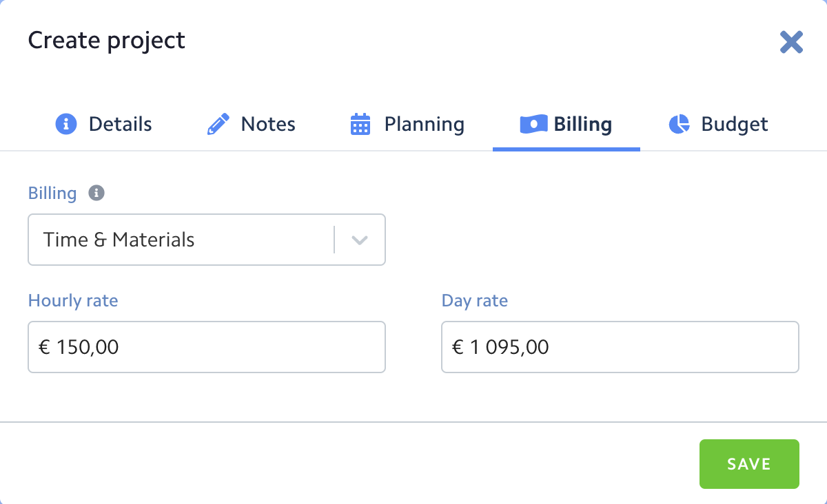The width and height of the screenshot is (827, 504).
Task: Click the Day rate field label
Action: pos(474,301)
